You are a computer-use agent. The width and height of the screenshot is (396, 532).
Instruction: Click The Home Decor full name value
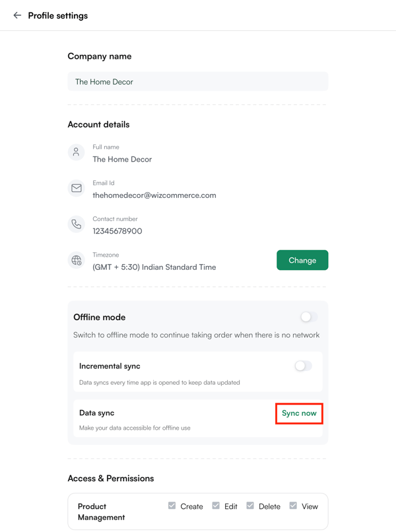tap(122, 159)
